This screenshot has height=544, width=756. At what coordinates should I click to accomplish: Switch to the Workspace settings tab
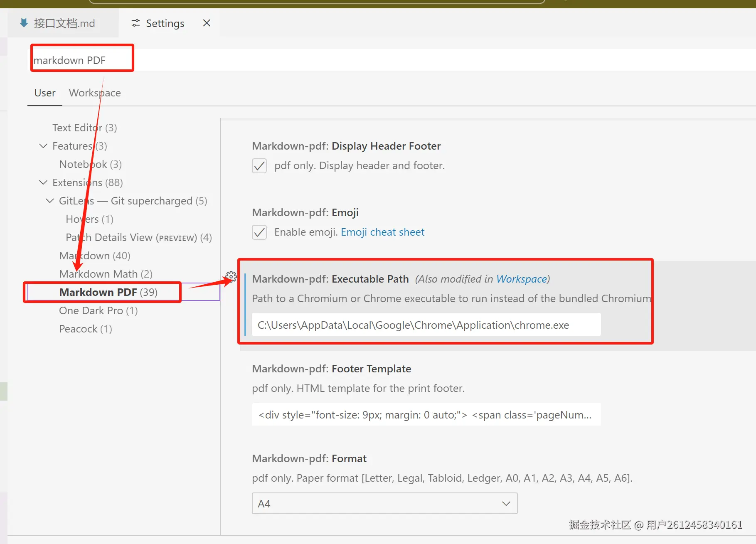pos(95,93)
